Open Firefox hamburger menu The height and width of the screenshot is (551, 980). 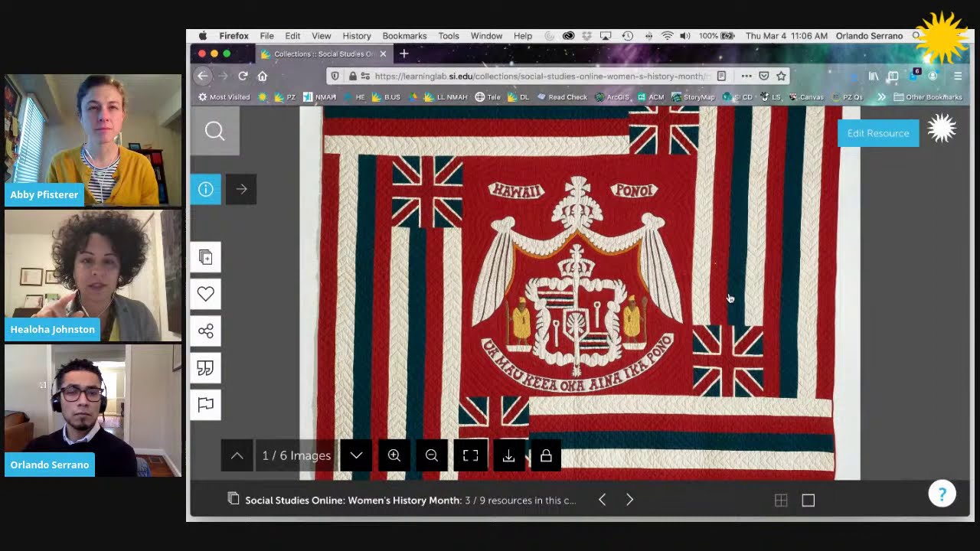click(958, 77)
